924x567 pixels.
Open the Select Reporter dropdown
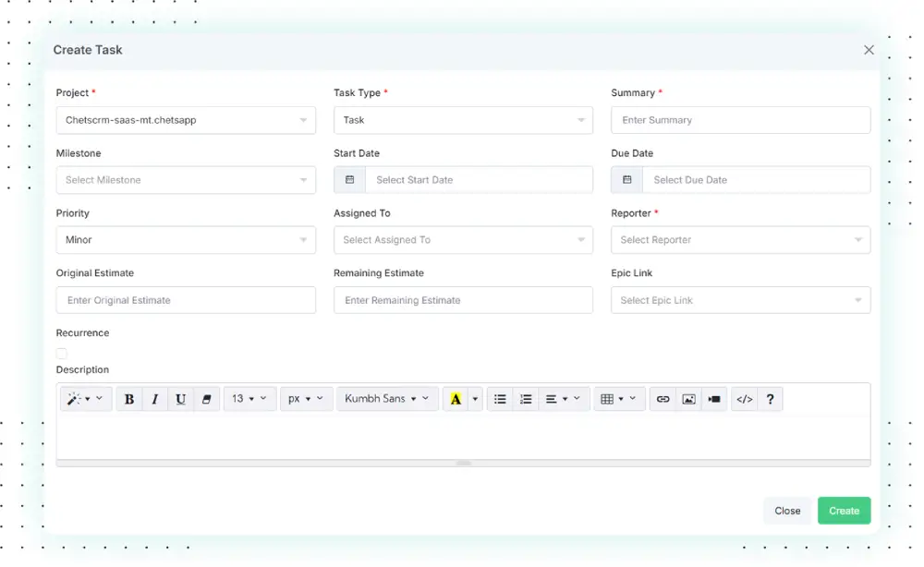(740, 240)
